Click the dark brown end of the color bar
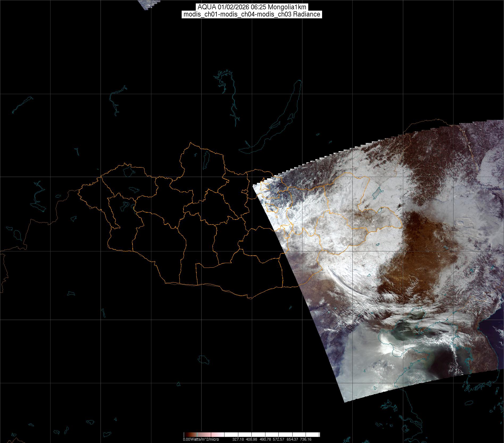504x443 pixels. pos(186,434)
